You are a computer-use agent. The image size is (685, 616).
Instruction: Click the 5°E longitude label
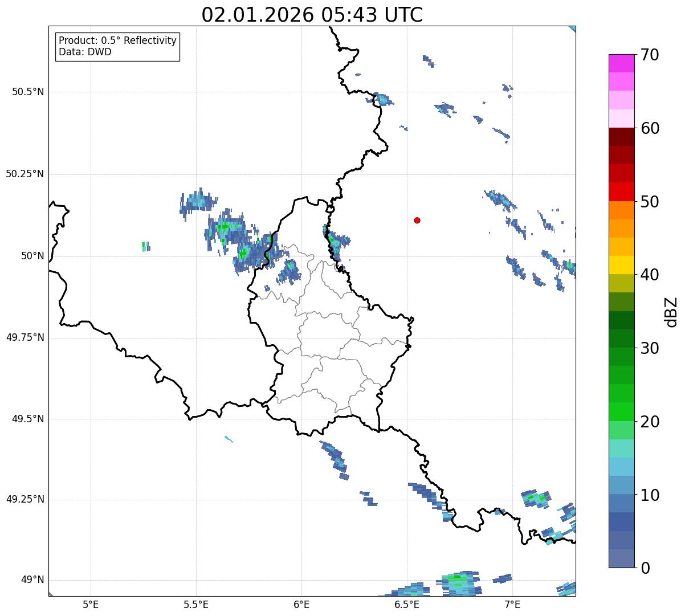click(x=91, y=605)
